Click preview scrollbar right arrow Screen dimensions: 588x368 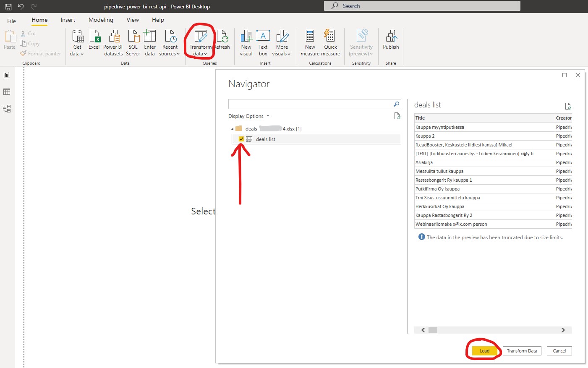(x=563, y=330)
